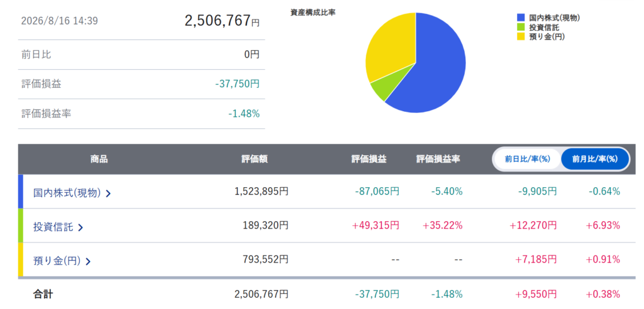
Task: Select the 前日比/率(%) toggle option
Action: point(528,160)
